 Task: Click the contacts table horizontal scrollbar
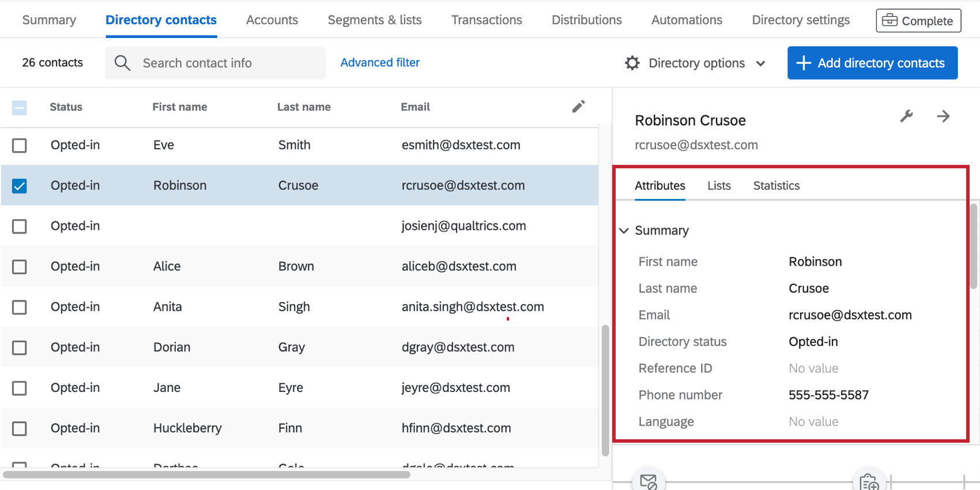(x=206, y=475)
